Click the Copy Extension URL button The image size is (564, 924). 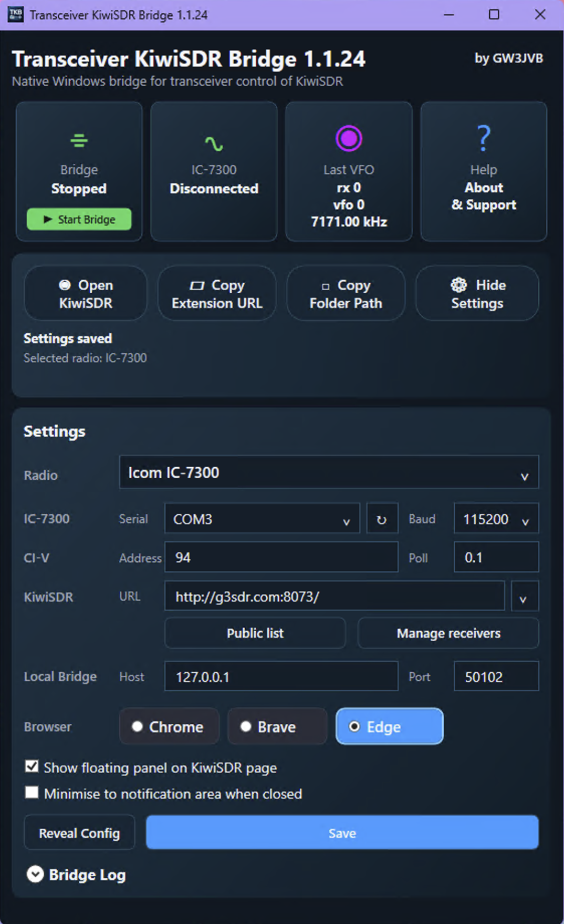(217, 293)
